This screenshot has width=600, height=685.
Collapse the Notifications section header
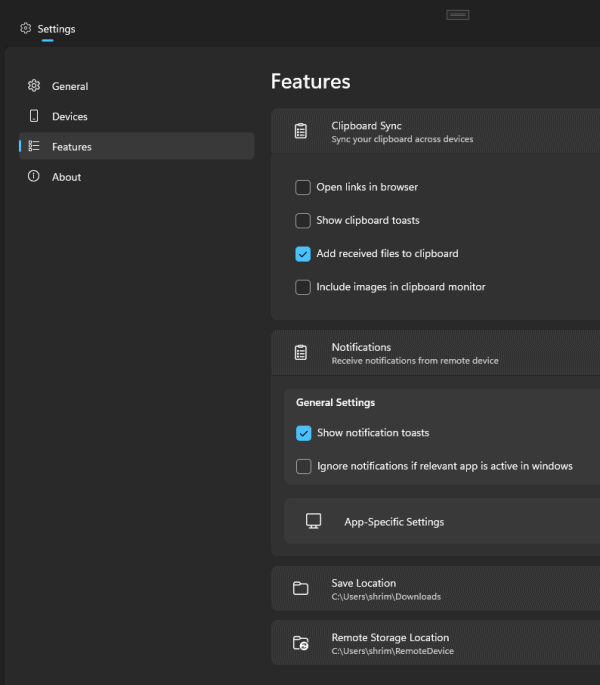click(x=436, y=353)
